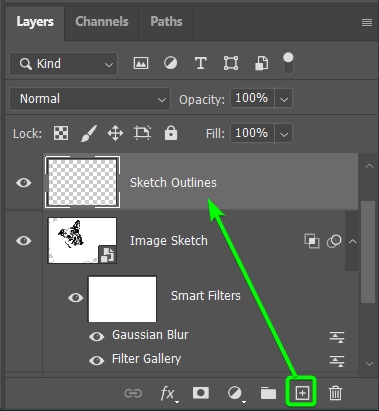Open the Kind filter dropdown

[63, 64]
